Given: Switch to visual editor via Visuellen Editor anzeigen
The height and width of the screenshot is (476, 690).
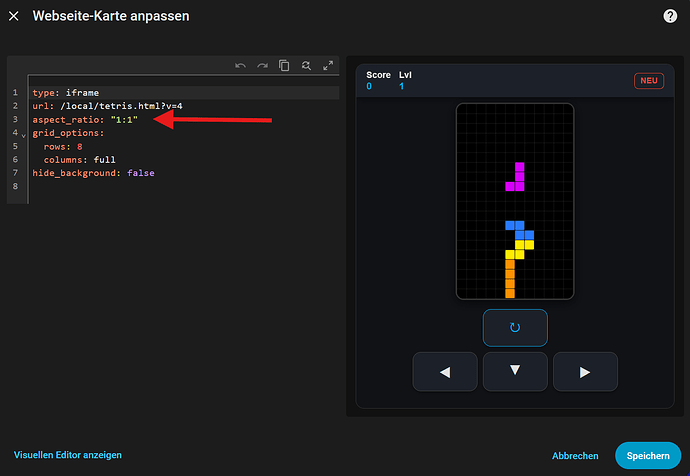Looking at the screenshot, I should (68, 455).
